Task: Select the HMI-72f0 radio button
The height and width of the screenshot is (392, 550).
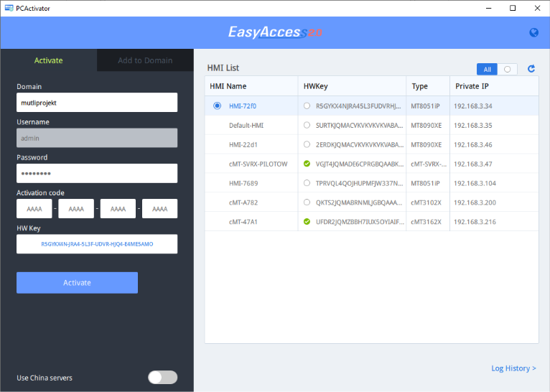Action: point(217,106)
